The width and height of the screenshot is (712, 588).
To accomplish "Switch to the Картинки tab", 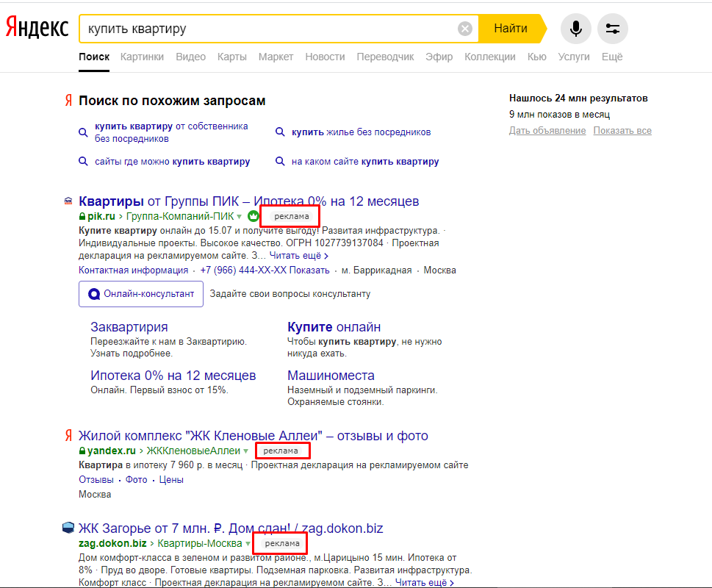I will click(142, 57).
